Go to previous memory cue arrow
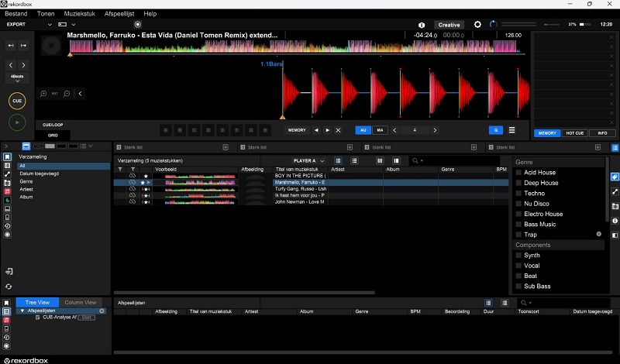The width and height of the screenshot is (620, 364). click(316, 130)
